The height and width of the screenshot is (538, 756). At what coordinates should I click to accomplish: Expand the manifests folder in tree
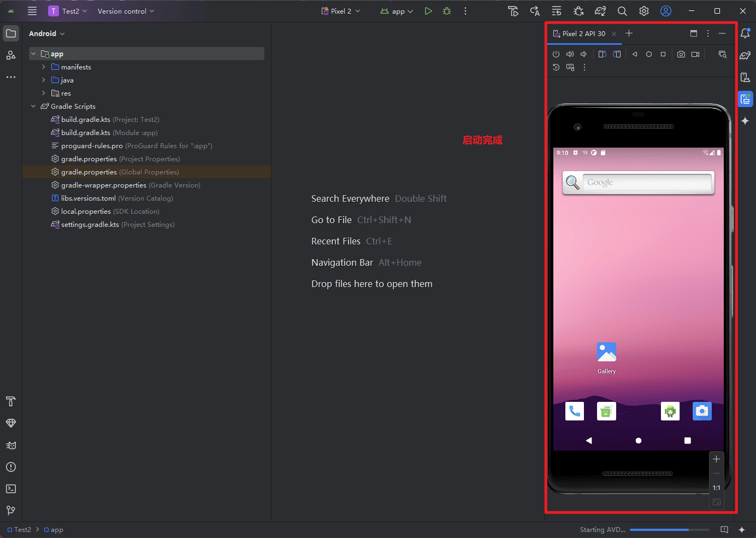(44, 67)
